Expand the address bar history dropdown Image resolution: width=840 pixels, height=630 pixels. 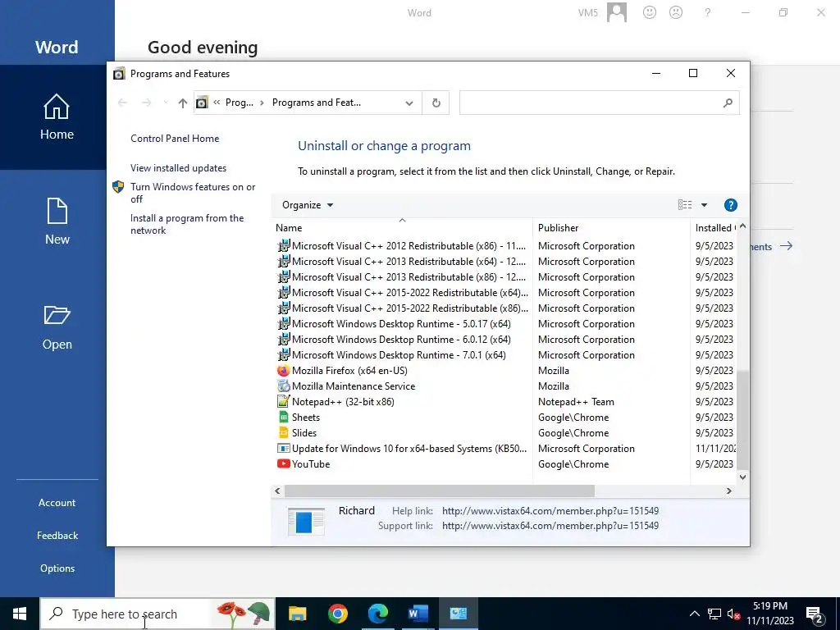tap(409, 103)
